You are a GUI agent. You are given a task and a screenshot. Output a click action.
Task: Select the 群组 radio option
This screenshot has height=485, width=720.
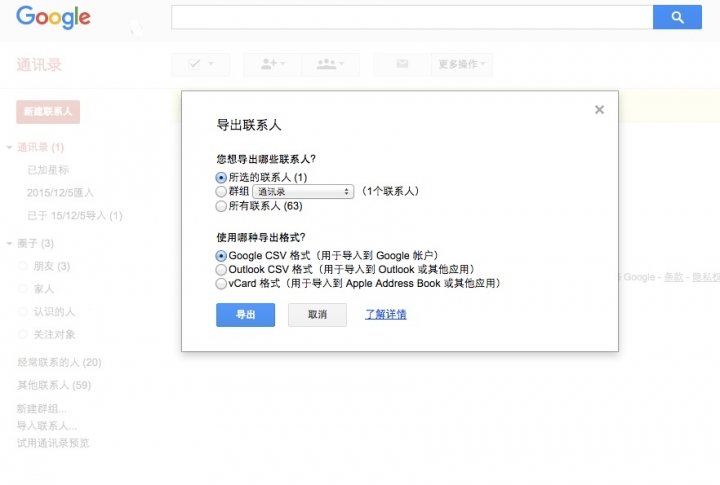point(221,191)
